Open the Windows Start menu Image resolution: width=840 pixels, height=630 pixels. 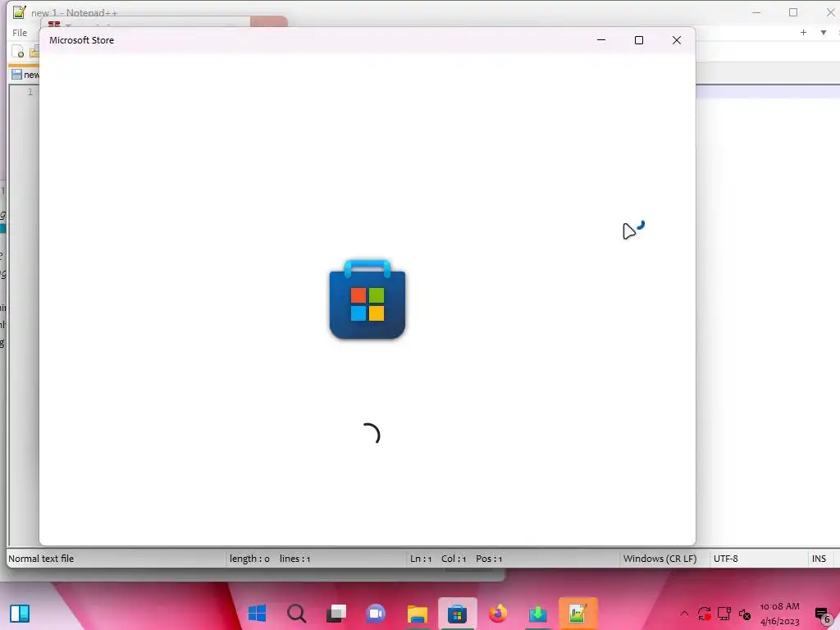coord(257,614)
